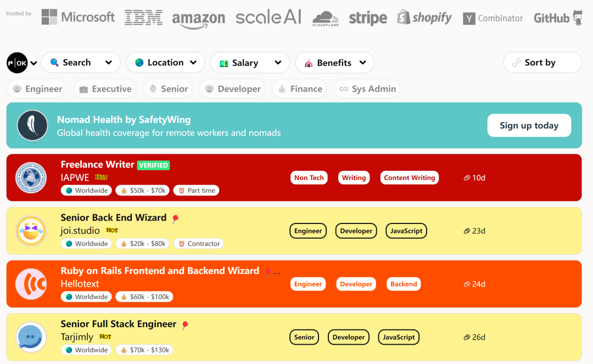Screen dimensions: 593x364
Task: Toggle the Sys Admin filter tag
Action: click(x=367, y=89)
